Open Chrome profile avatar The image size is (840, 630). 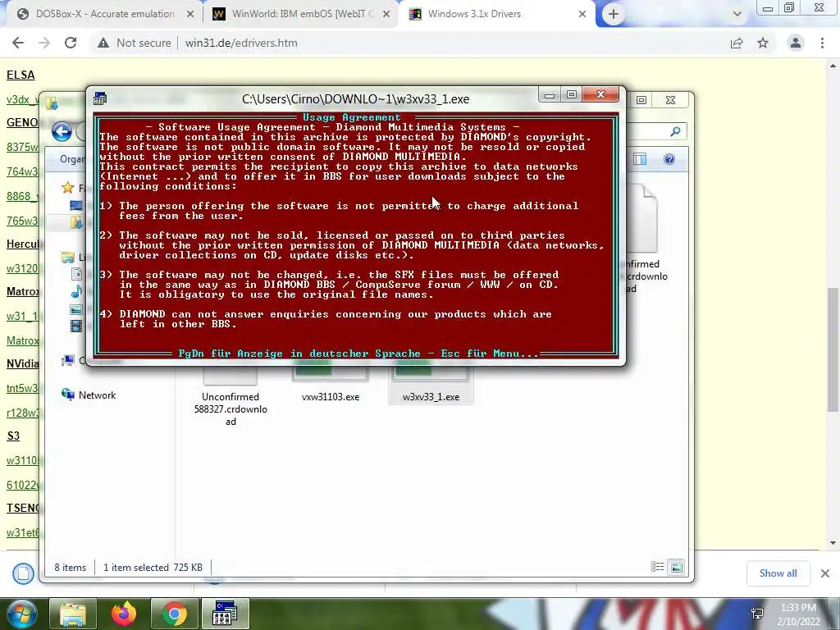[x=796, y=43]
